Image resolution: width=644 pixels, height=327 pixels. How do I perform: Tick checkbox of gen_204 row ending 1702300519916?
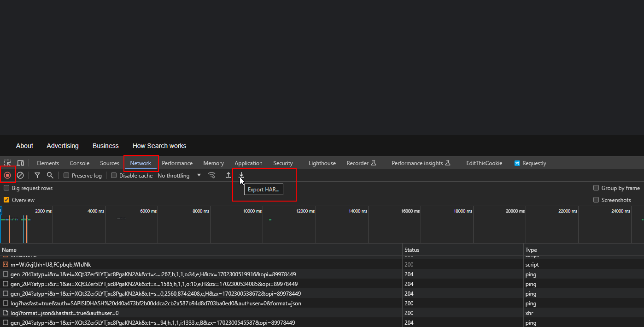pos(6,274)
